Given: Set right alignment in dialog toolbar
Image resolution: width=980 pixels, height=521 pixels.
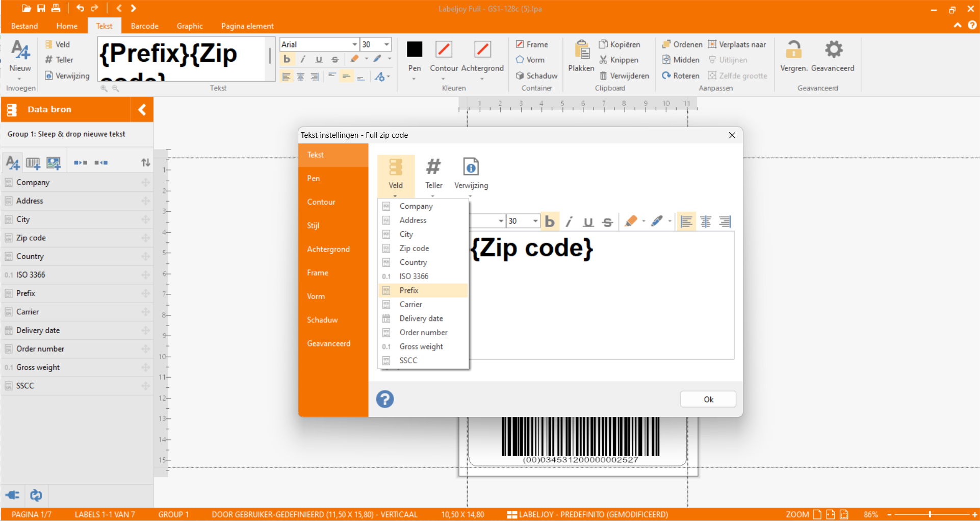Looking at the screenshot, I should [x=725, y=221].
